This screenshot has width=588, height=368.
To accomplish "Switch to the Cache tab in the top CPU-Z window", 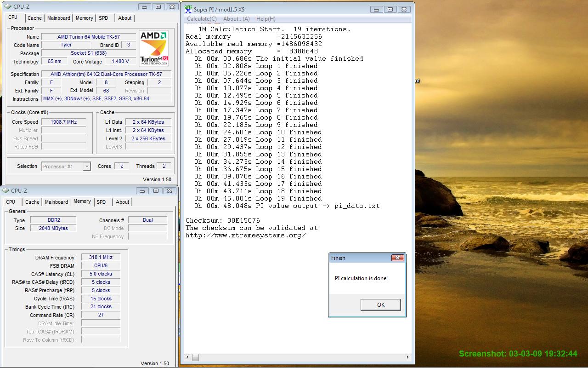I will pyautogui.click(x=34, y=18).
